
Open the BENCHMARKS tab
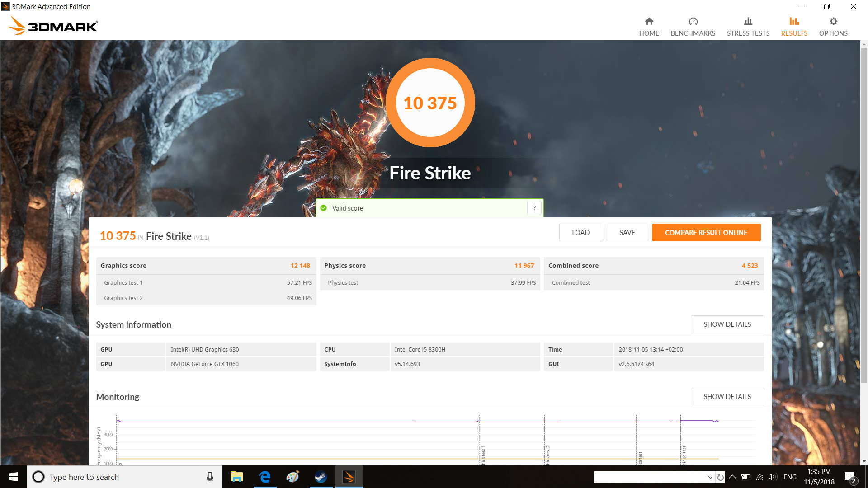coord(693,27)
